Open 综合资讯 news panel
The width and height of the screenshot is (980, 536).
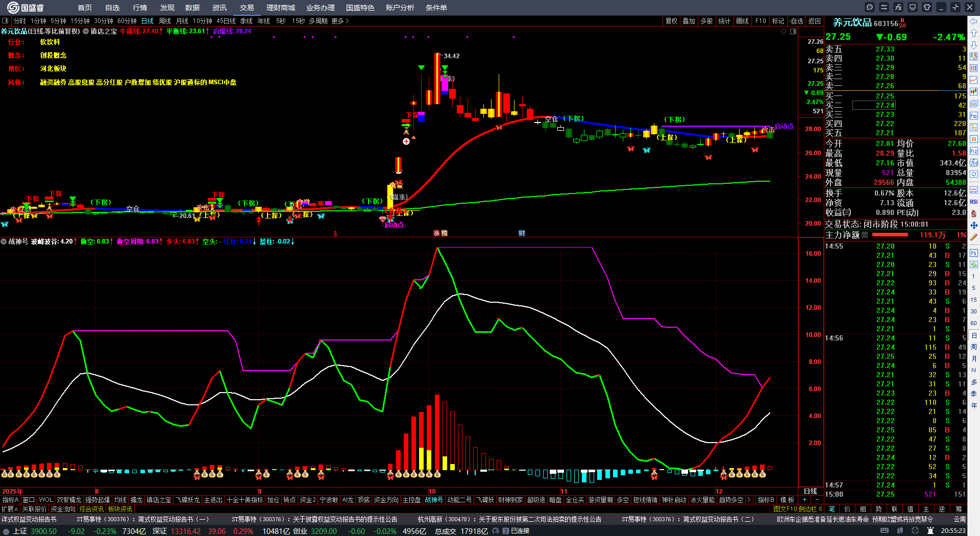pos(91,509)
